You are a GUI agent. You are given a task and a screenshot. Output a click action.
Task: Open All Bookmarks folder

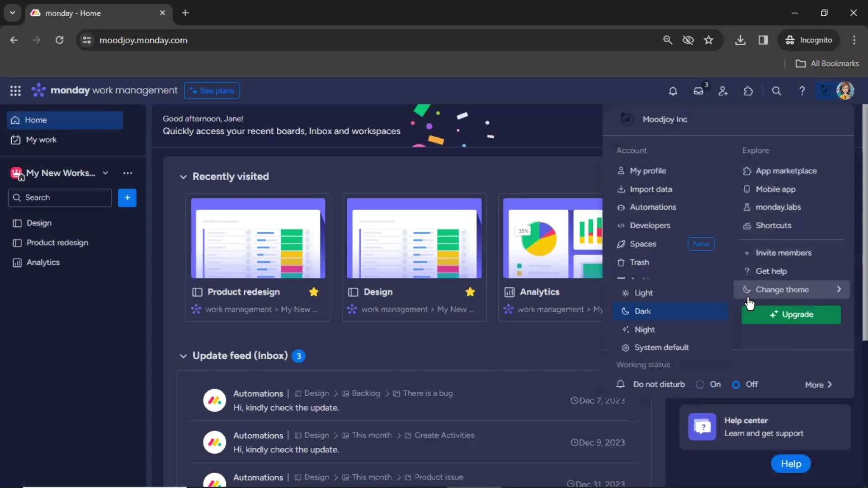[x=827, y=64]
